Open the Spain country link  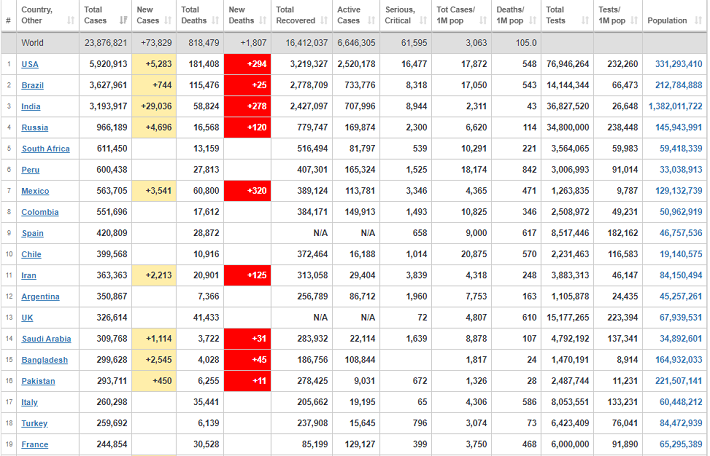(x=33, y=233)
